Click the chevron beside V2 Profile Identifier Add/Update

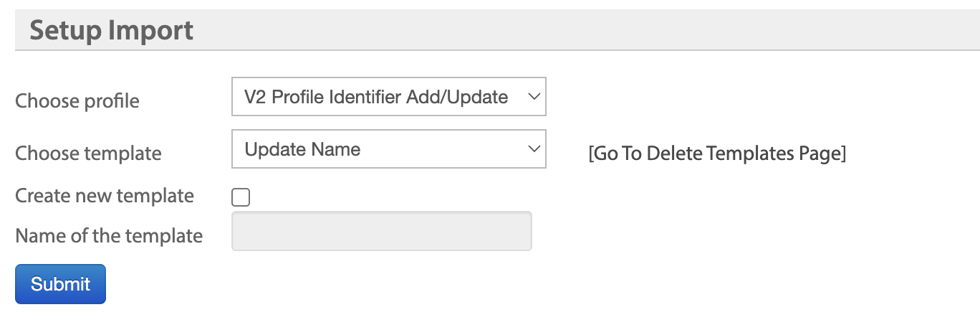coord(533,97)
